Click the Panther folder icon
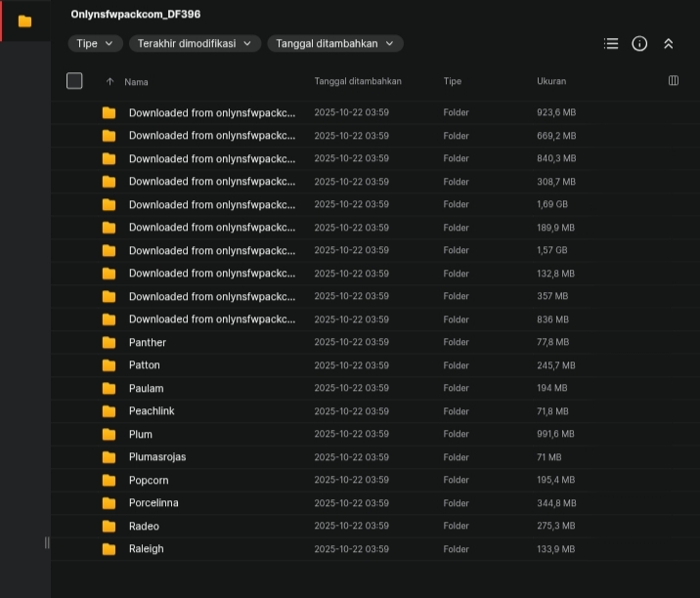 [x=109, y=343]
